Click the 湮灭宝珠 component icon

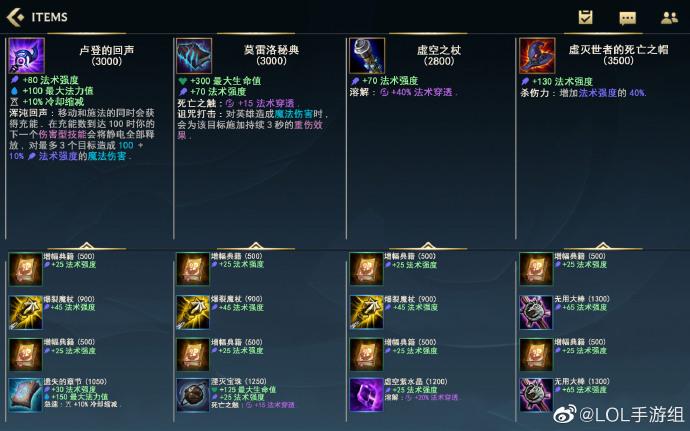(193, 395)
